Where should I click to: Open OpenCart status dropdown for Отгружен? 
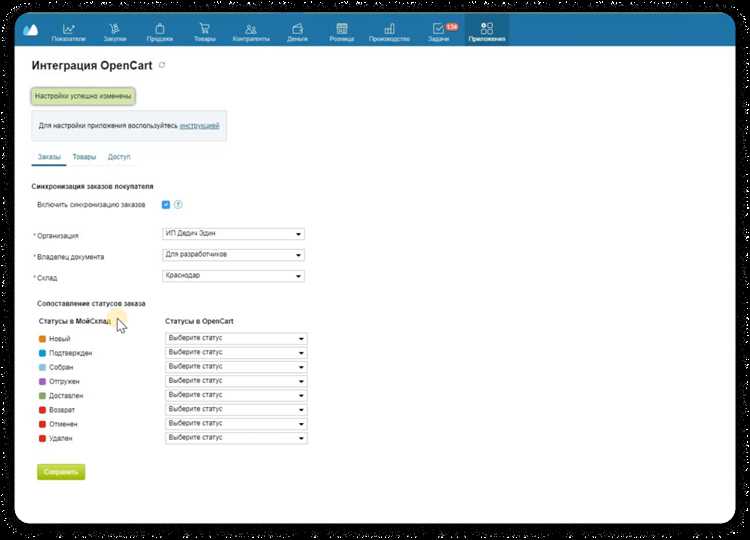click(236, 381)
